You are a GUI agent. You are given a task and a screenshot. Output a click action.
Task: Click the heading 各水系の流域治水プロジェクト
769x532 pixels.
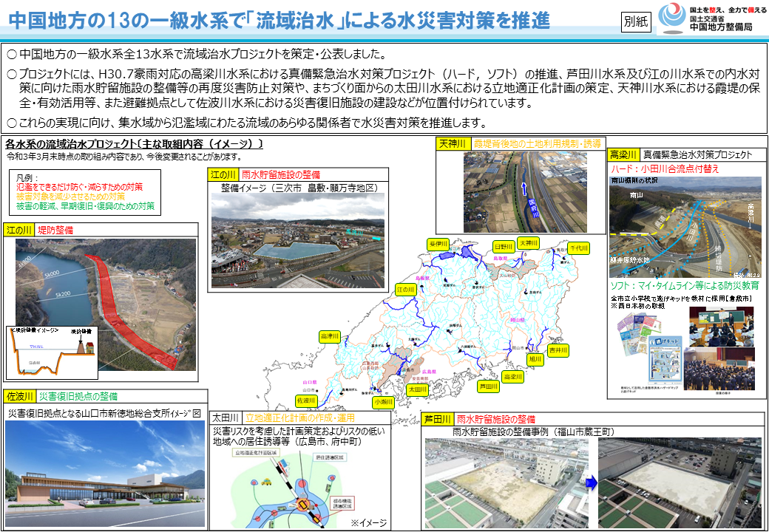70,144
